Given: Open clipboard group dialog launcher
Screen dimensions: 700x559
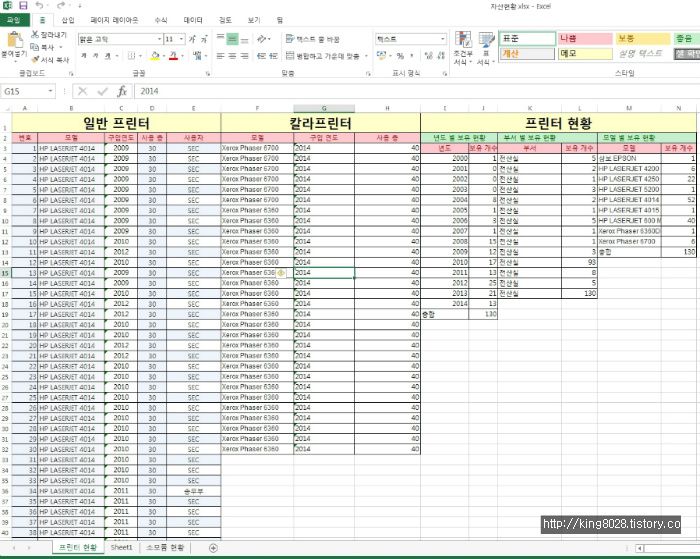Looking at the screenshot, I should 71,73.
